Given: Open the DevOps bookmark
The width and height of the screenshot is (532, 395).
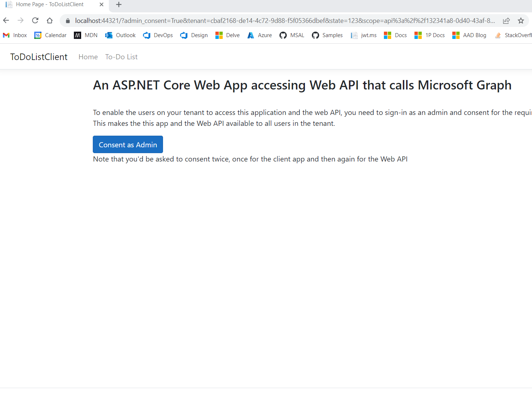Looking at the screenshot, I should (158, 35).
